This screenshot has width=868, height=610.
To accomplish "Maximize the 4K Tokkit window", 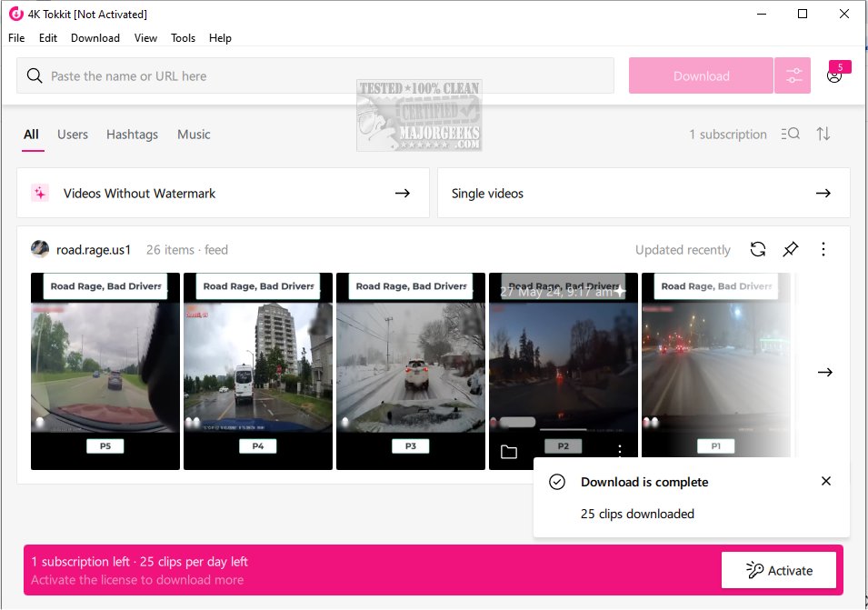I will [803, 14].
